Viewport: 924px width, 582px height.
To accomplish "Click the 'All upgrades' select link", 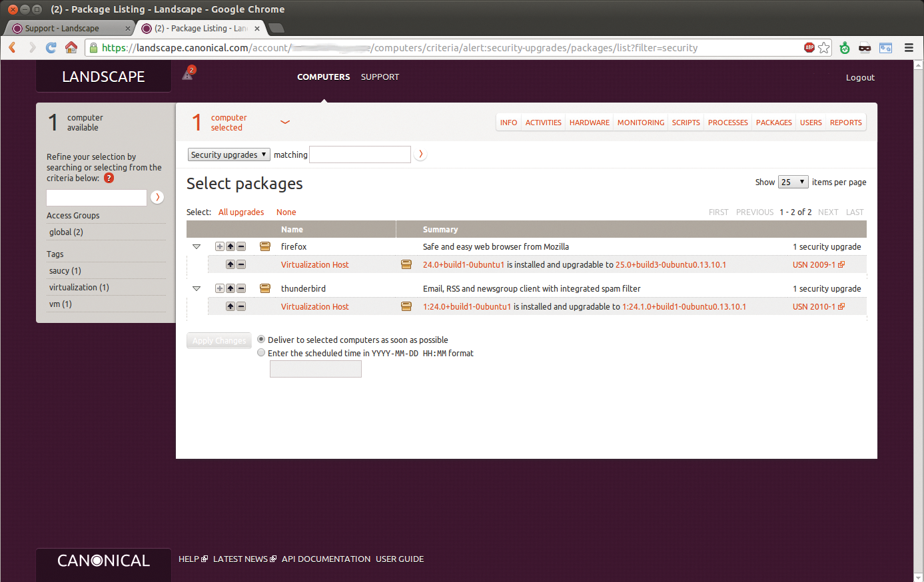I will 241,212.
